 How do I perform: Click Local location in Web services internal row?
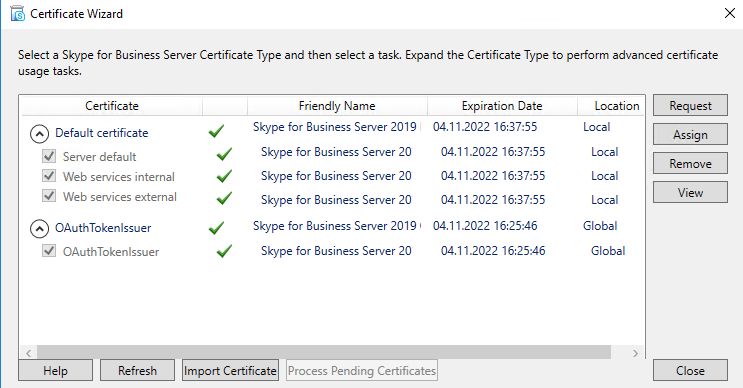605,176
